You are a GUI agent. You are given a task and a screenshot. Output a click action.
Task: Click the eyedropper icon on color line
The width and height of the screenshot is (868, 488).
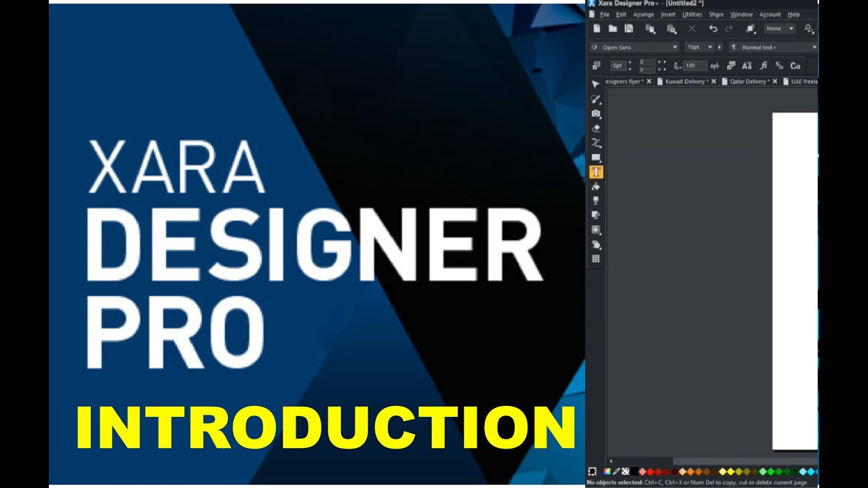616,472
